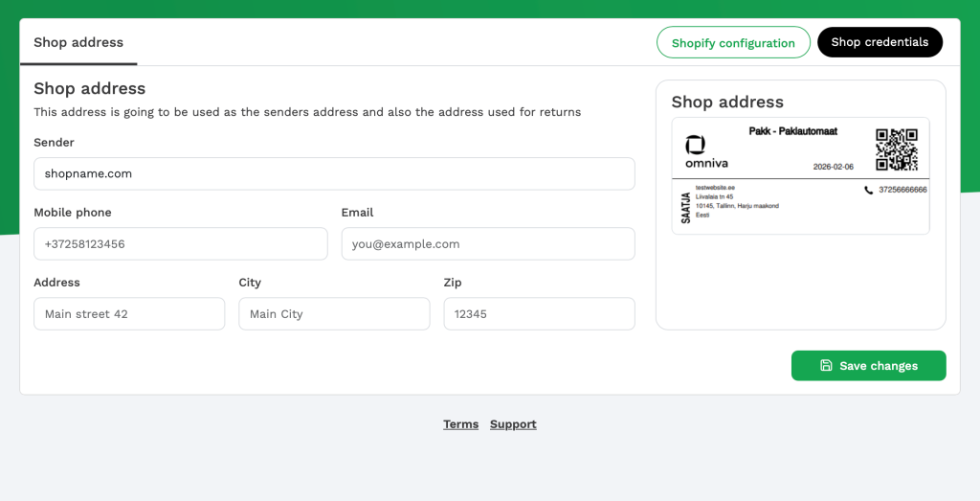This screenshot has height=501, width=980.
Task: Click the SAATJA vertical text on label
Action: (685, 206)
